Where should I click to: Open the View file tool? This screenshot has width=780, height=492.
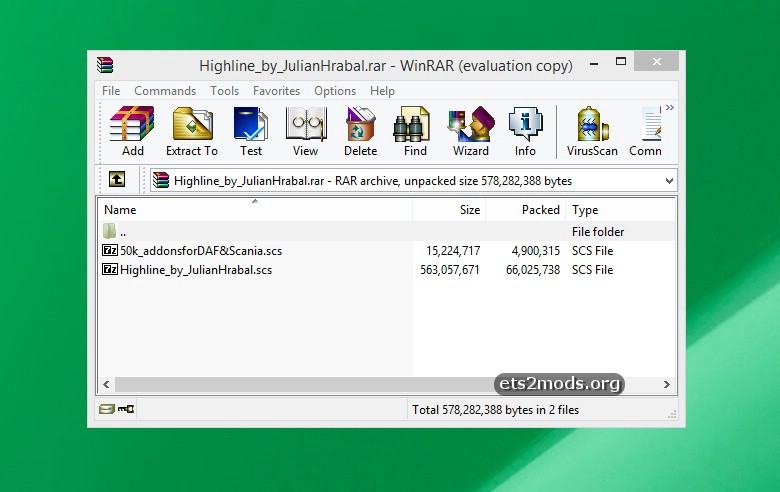tap(305, 131)
